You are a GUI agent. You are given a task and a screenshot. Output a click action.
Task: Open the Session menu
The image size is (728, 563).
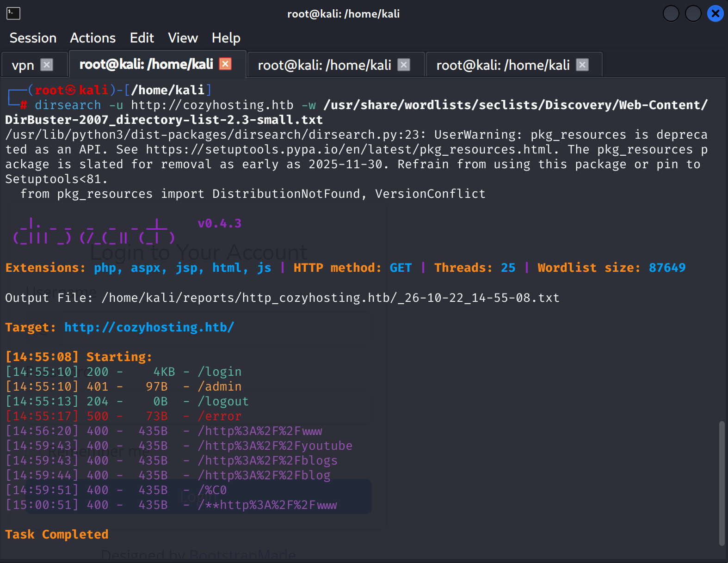(x=33, y=38)
